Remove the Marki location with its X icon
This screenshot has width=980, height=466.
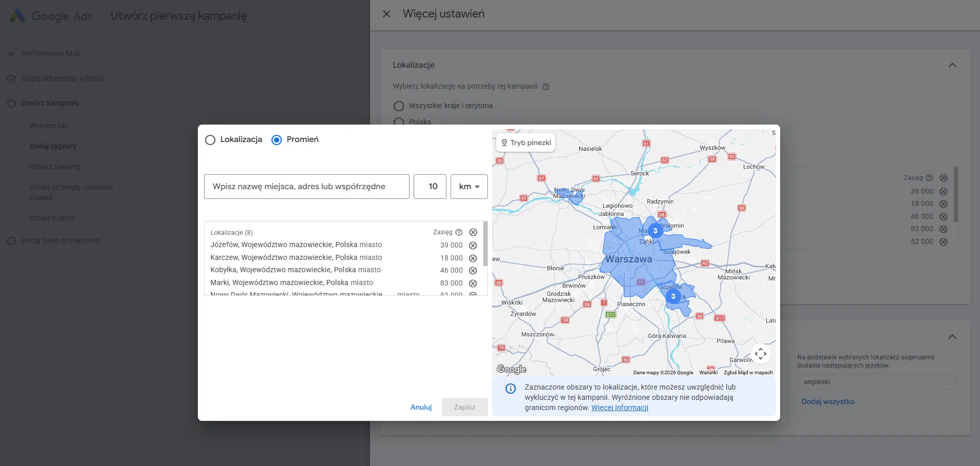(473, 283)
